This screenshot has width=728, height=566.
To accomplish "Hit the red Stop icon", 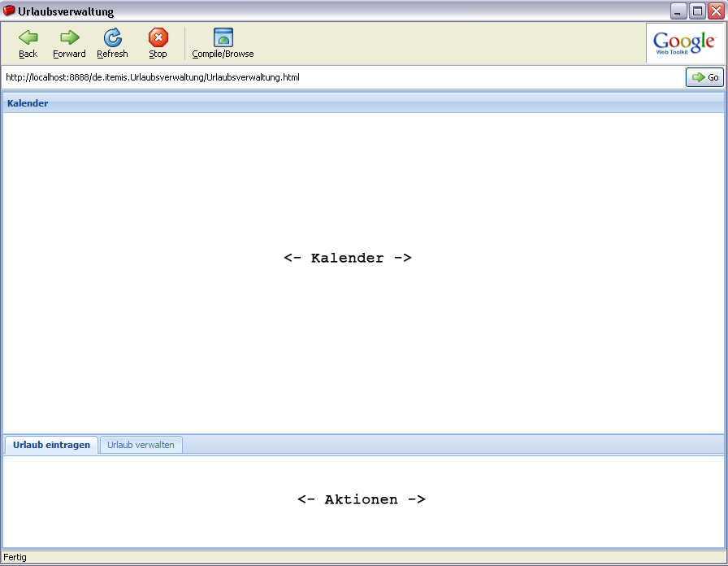I will point(158,37).
